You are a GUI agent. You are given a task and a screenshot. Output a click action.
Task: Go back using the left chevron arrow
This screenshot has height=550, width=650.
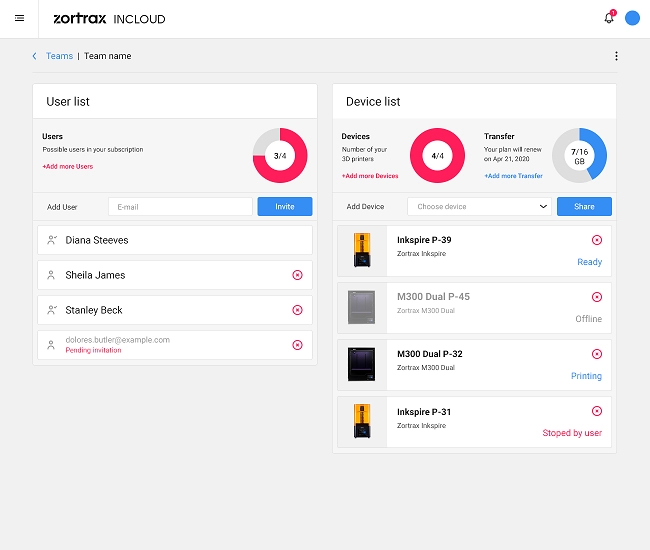[x=35, y=56]
